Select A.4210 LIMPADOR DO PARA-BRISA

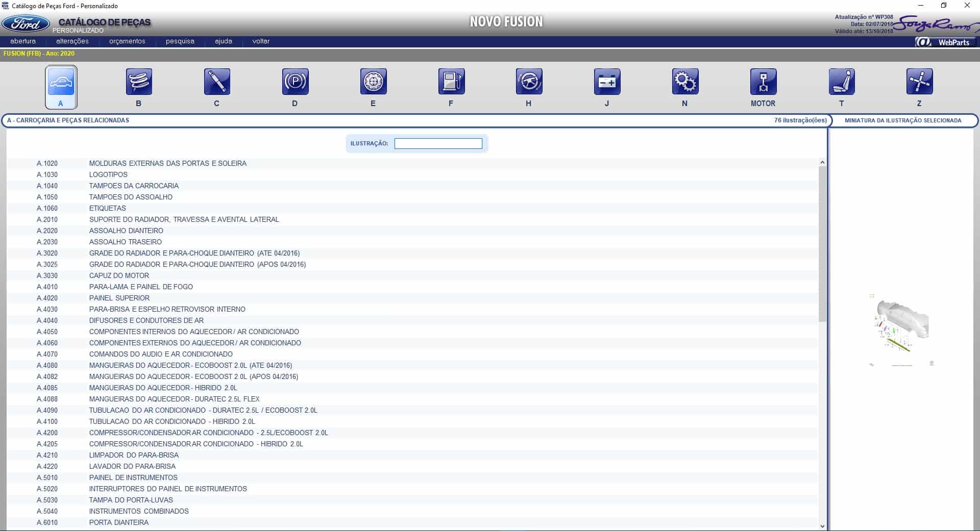coord(412,455)
